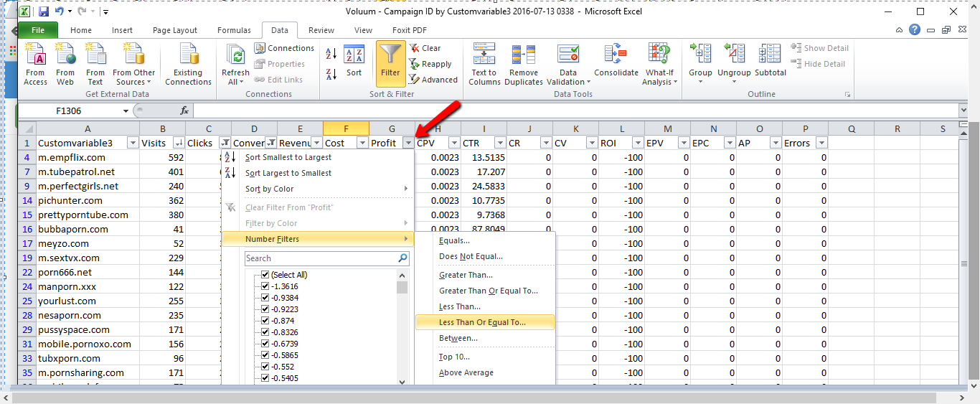Open the Customvariable3 filter dropdown
Screen dimensions: 980x404
tap(133, 143)
